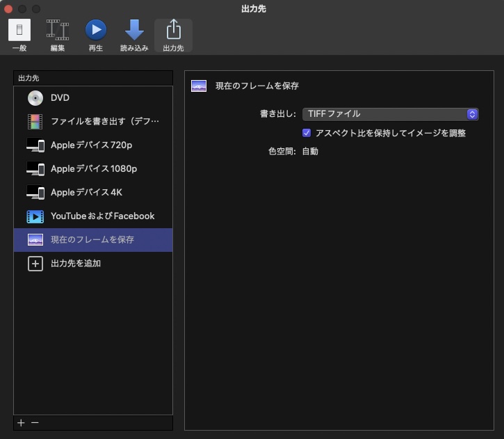Toggle アスペクト比を保持してイメージを調整 checkbox
This screenshot has height=439, width=504.
click(307, 133)
